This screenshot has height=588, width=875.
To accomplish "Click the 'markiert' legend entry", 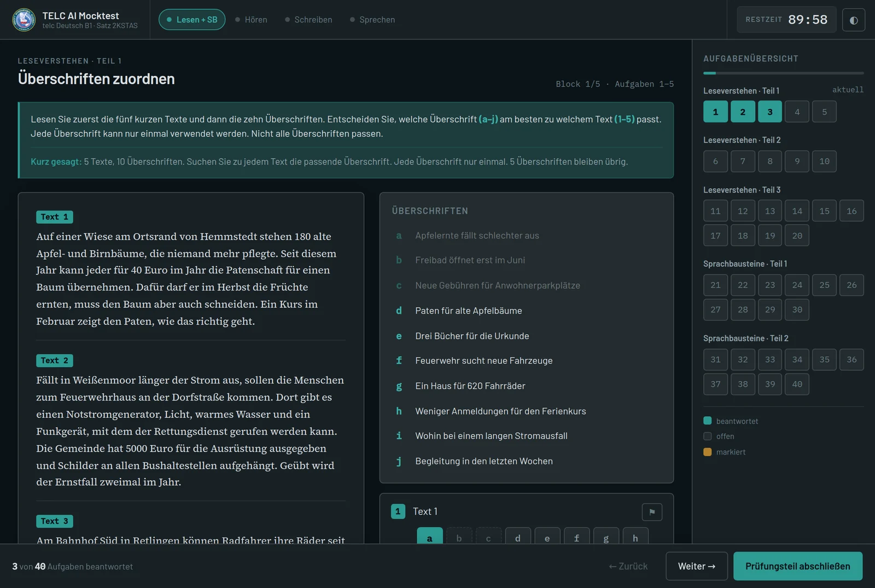I will [725, 452].
